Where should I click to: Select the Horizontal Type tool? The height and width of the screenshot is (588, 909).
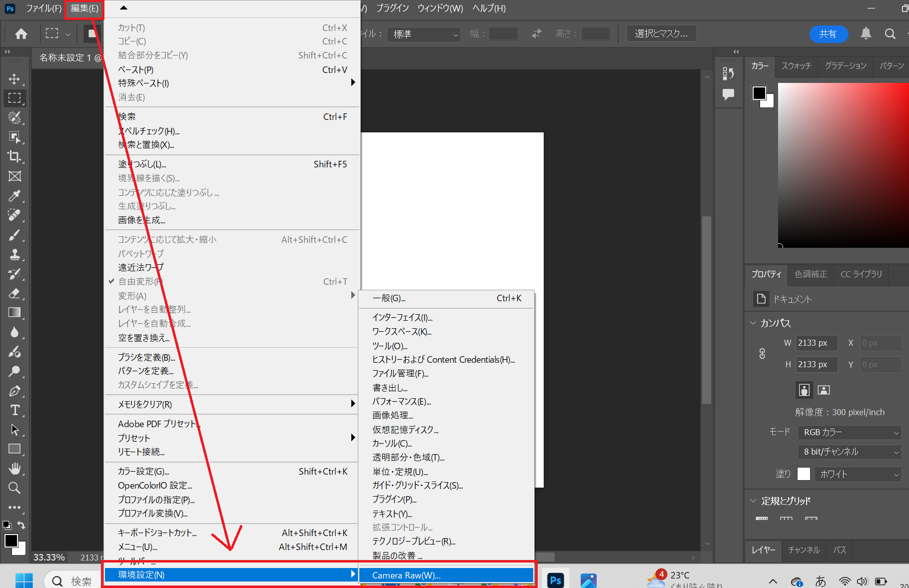(14, 410)
